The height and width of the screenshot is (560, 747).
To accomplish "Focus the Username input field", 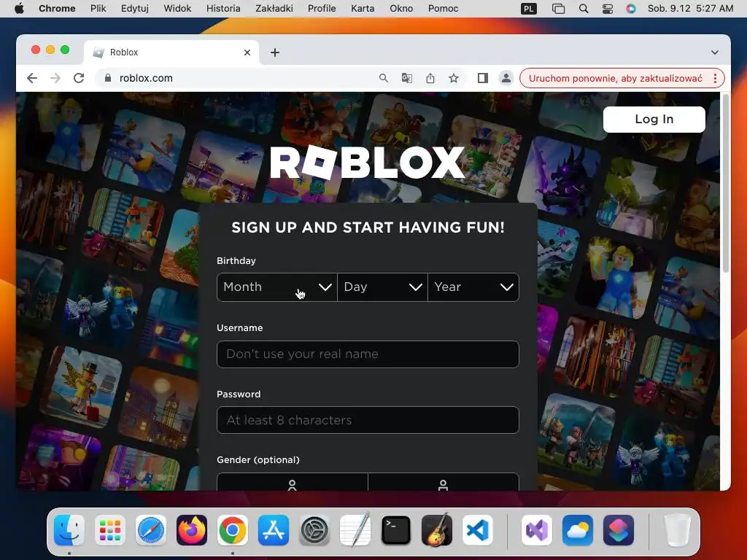I will pos(368,354).
